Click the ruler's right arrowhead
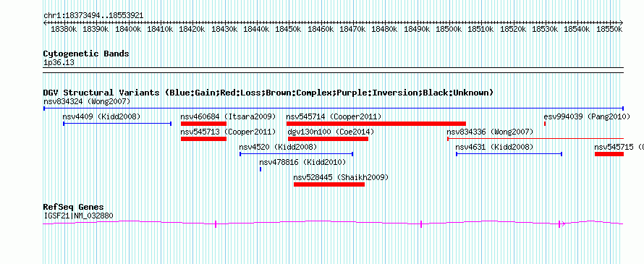 pyautogui.click(x=622, y=22)
